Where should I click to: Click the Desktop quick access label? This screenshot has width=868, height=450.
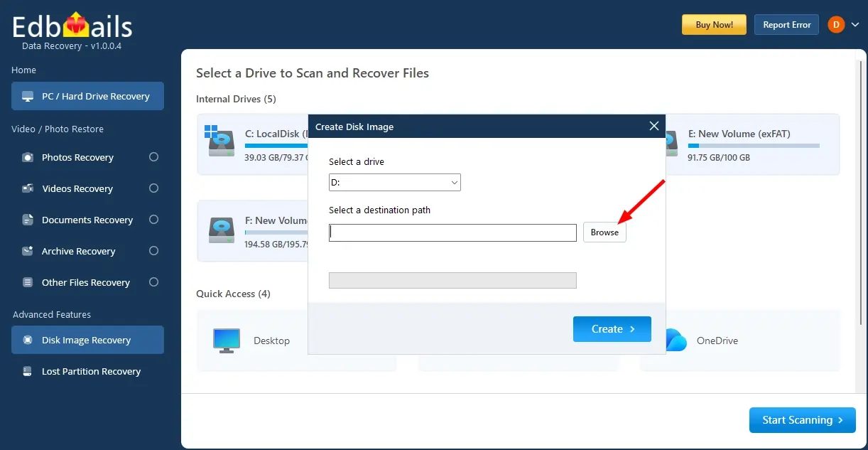271,341
